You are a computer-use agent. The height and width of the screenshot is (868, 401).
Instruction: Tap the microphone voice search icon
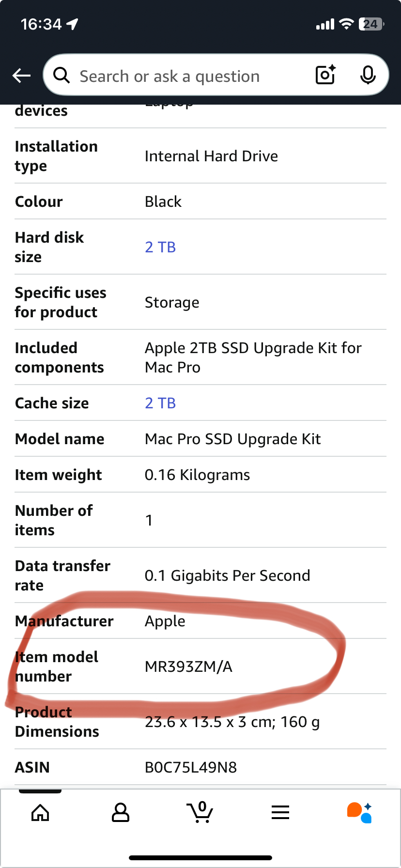tap(368, 75)
